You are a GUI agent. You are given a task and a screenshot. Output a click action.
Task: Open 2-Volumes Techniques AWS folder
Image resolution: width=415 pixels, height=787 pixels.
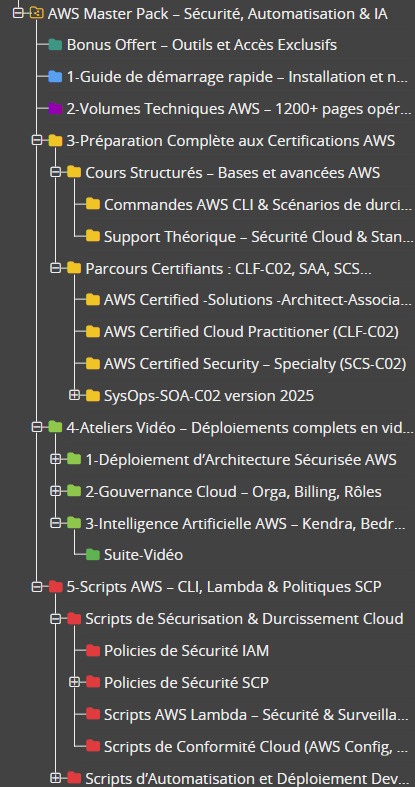pos(239,109)
